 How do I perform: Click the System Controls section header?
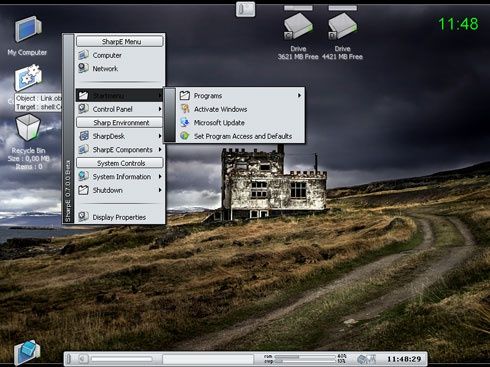[120, 163]
